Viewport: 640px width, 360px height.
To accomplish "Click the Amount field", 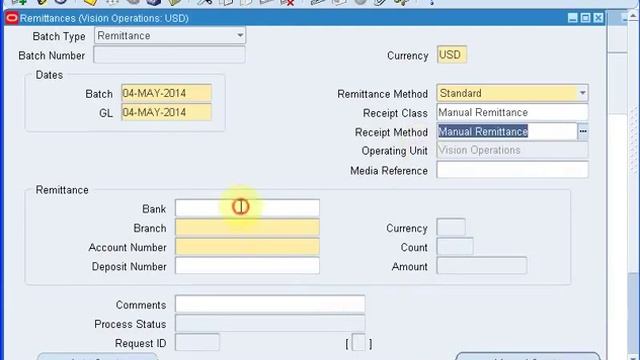I will [482, 266].
